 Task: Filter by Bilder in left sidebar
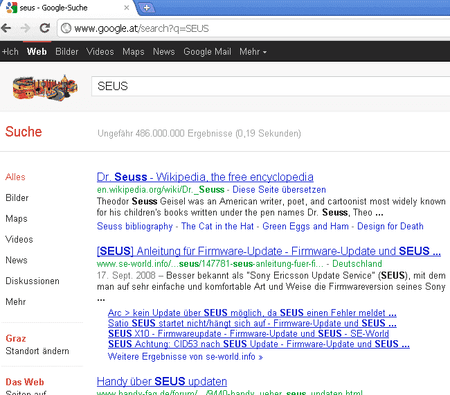point(17,198)
